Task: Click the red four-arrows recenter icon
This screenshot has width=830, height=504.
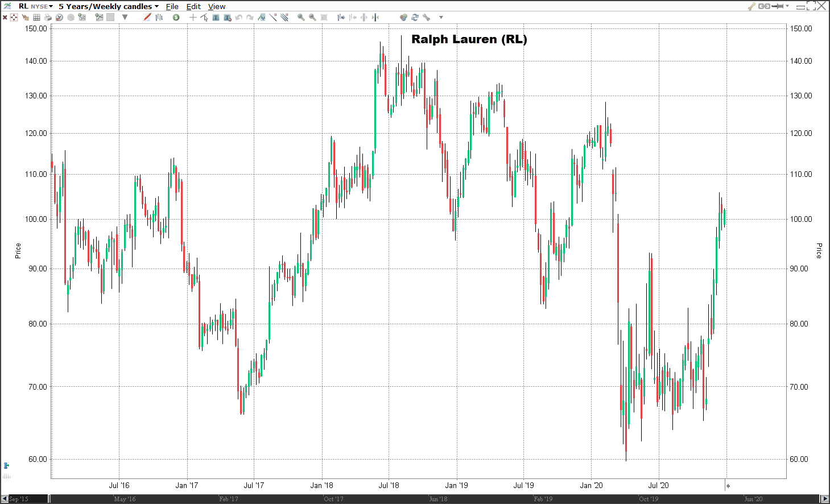Action: [14, 18]
